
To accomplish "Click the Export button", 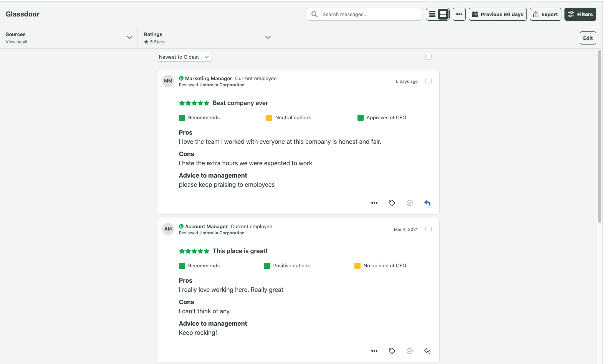I will pyautogui.click(x=545, y=15).
